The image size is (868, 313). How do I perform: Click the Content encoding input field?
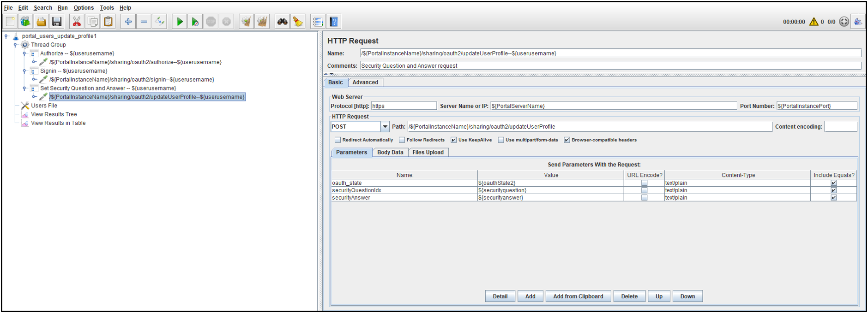click(841, 126)
